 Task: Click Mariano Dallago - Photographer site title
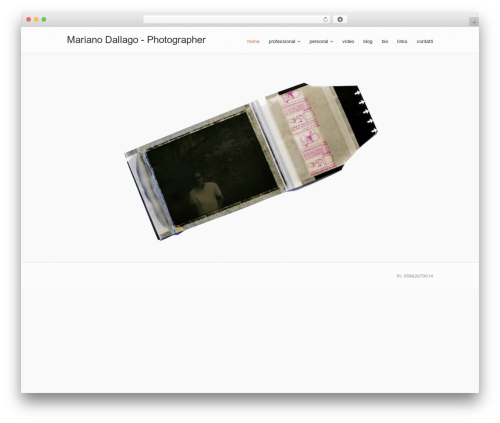point(136,40)
